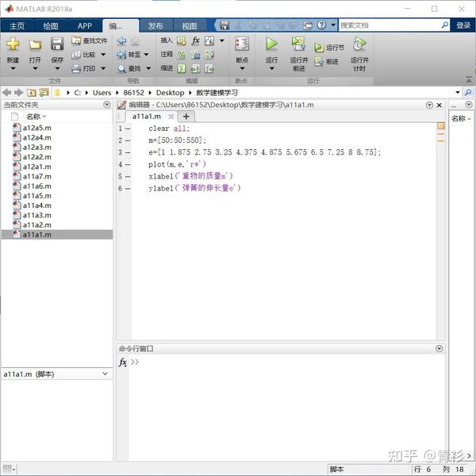This screenshot has width=476, height=476.
Task: Go up one folder level icon
Action: [31, 93]
